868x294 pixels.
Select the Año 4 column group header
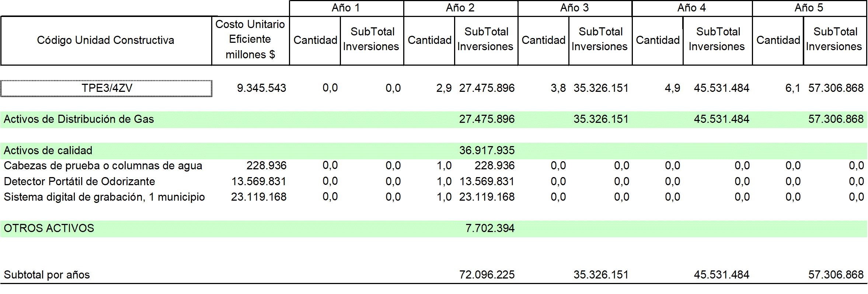click(691, 8)
